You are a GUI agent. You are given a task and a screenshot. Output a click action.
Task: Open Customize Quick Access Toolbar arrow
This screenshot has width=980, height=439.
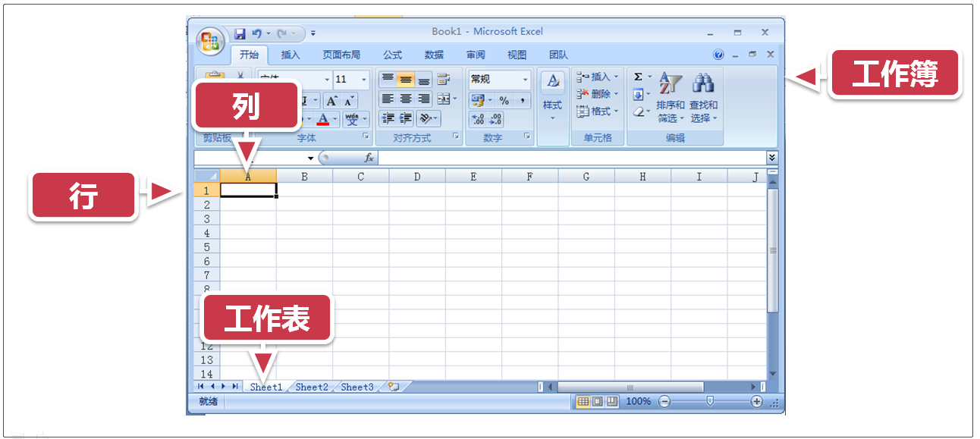(313, 33)
